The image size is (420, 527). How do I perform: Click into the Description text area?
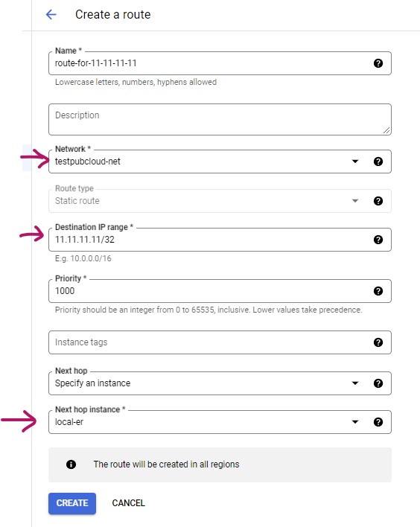tap(220, 119)
